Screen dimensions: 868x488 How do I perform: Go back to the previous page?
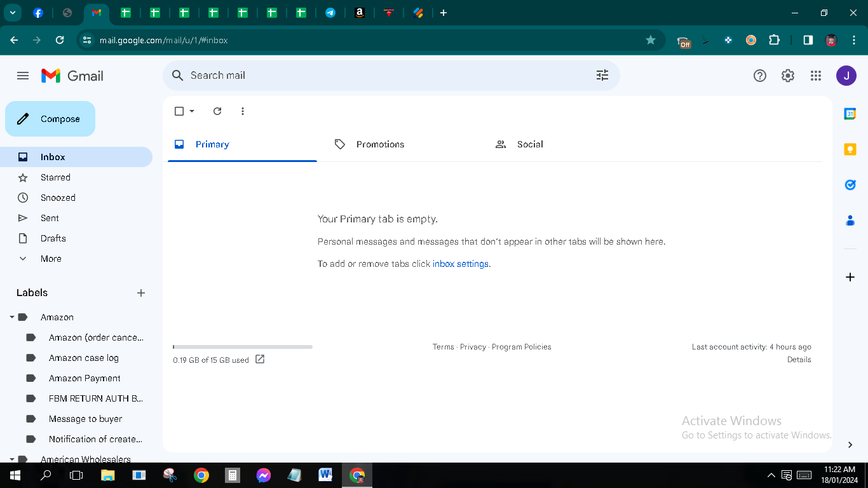pos(14,40)
